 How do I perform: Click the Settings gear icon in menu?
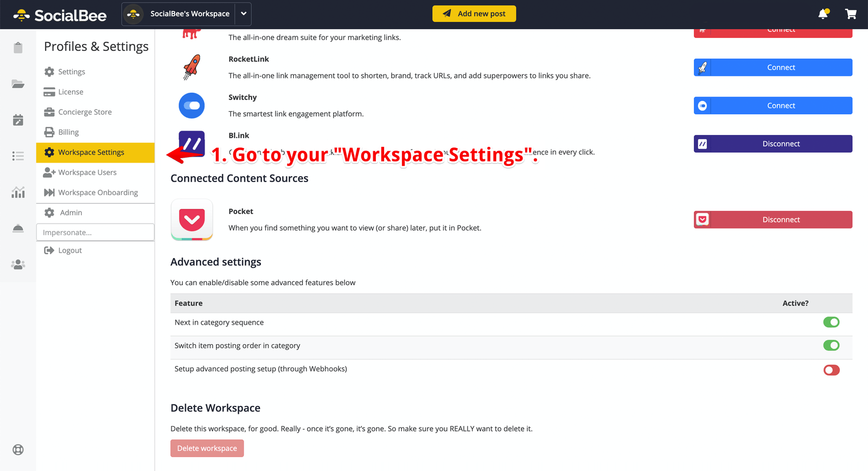49,72
